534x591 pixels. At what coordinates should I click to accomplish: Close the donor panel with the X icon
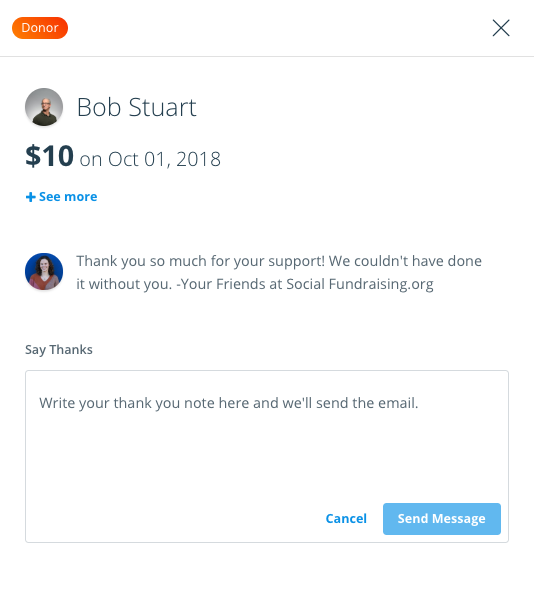[x=501, y=28]
